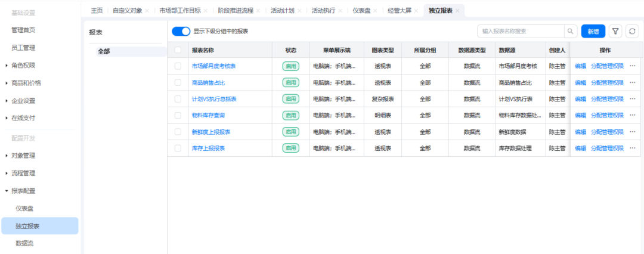Click 分配管理权限 for 商品销售占比
Image resolution: width=644 pixels, height=254 pixels.
point(607,83)
